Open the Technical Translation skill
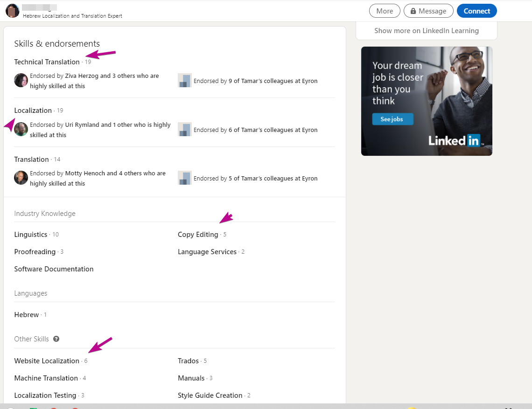The width and height of the screenshot is (532, 409). click(47, 62)
